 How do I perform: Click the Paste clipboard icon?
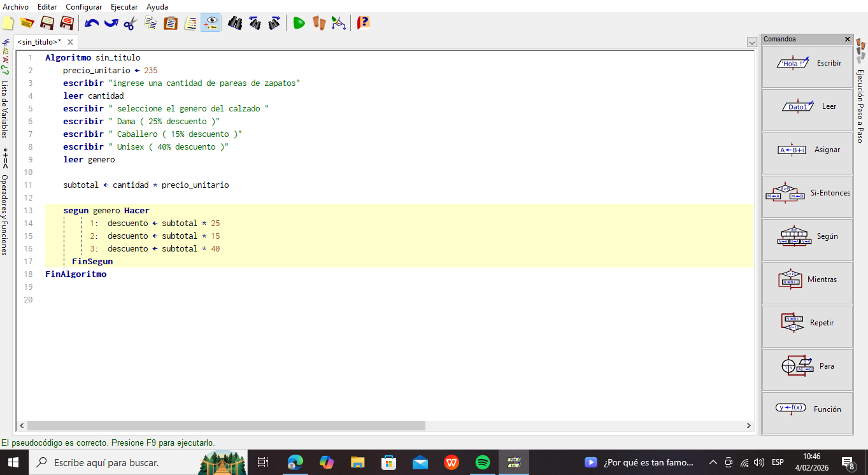pyautogui.click(x=171, y=24)
